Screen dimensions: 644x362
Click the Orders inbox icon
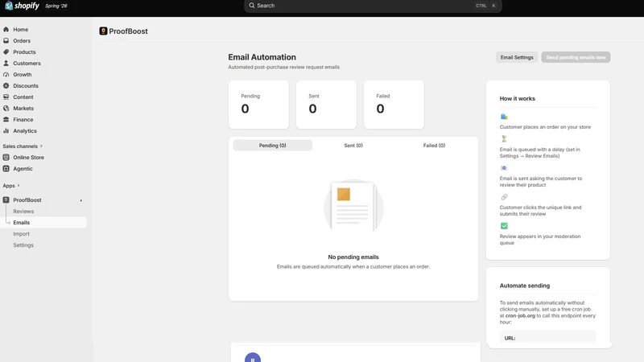tap(6, 41)
